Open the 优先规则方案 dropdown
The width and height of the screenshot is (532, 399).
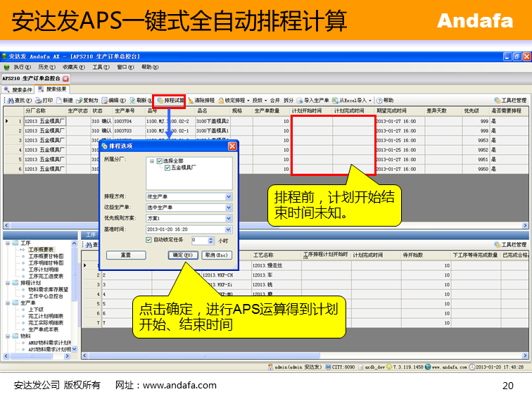pos(228,218)
